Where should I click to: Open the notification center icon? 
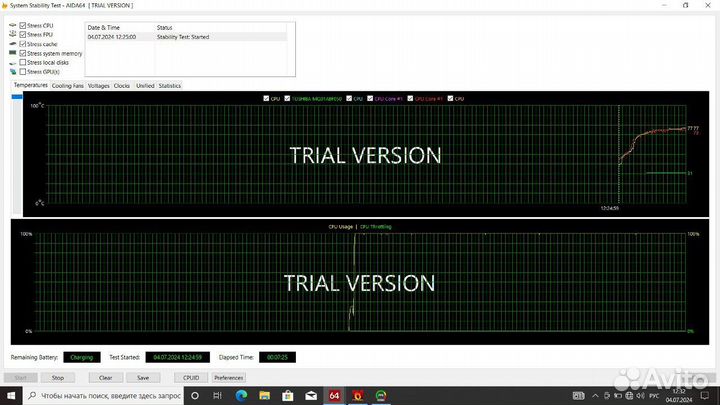pyautogui.click(x=705, y=395)
